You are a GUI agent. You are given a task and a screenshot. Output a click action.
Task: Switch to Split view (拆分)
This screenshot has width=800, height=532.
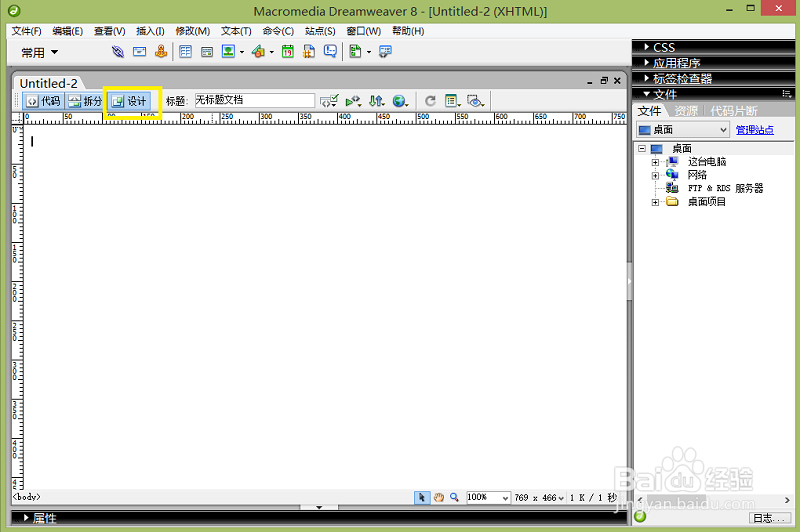85,101
